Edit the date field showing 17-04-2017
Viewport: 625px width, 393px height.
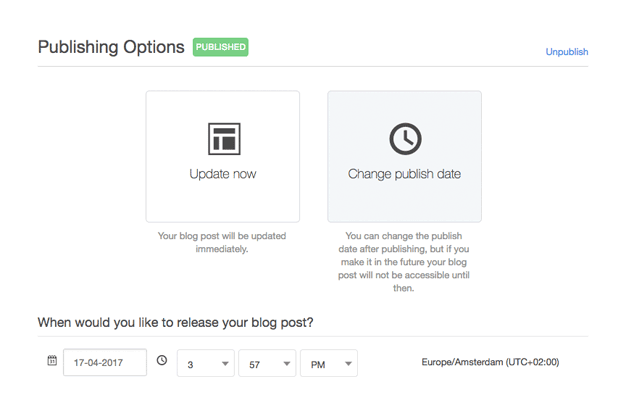click(105, 362)
